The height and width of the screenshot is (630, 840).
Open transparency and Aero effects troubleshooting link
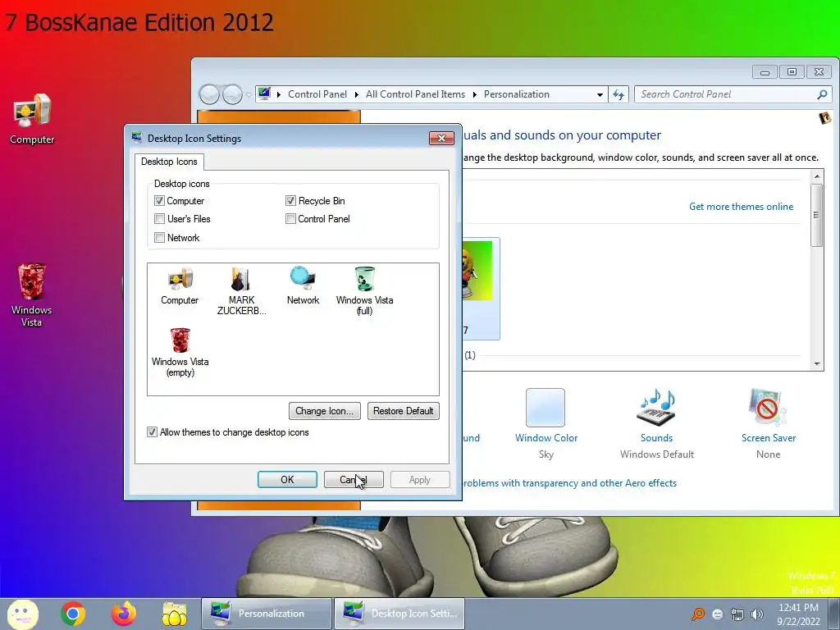(569, 483)
